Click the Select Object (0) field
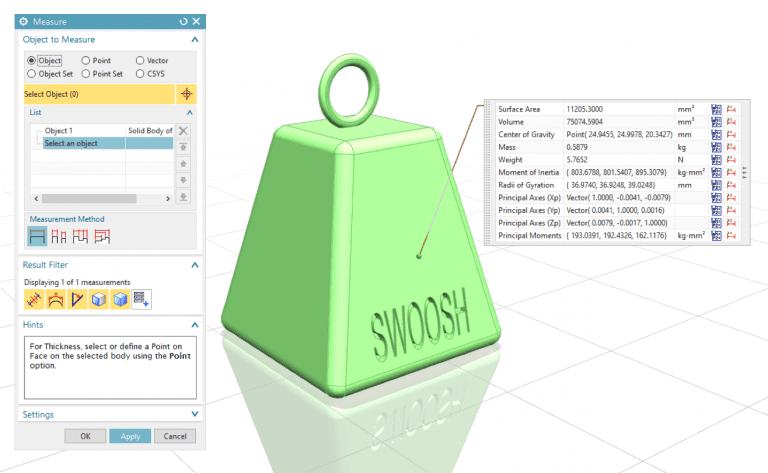 [99, 94]
